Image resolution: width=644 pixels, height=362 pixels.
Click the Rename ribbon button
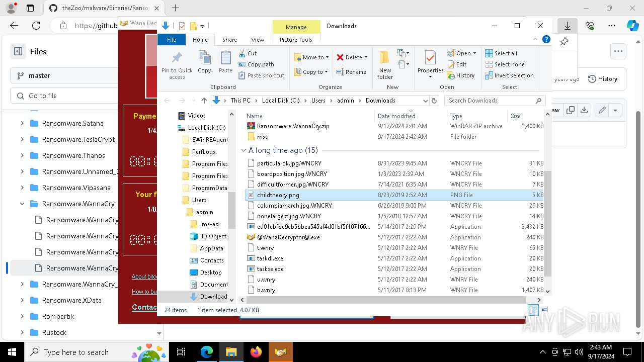click(x=351, y=72)
